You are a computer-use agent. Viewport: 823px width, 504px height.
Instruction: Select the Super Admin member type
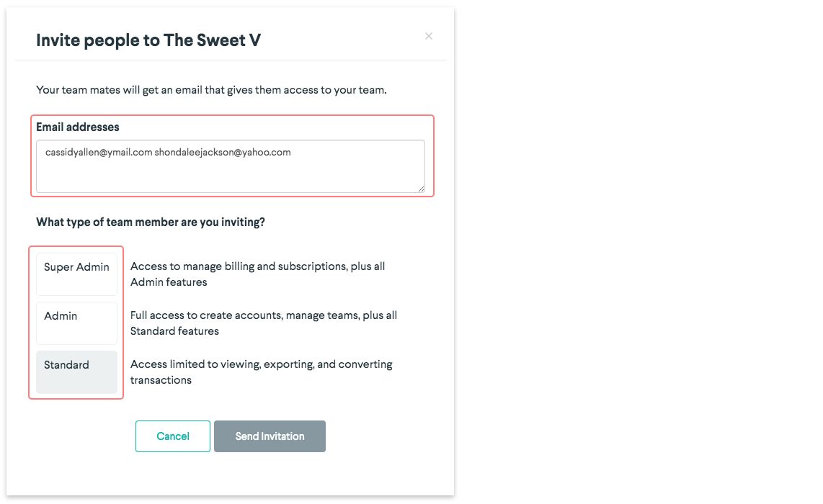click(76, 274)
